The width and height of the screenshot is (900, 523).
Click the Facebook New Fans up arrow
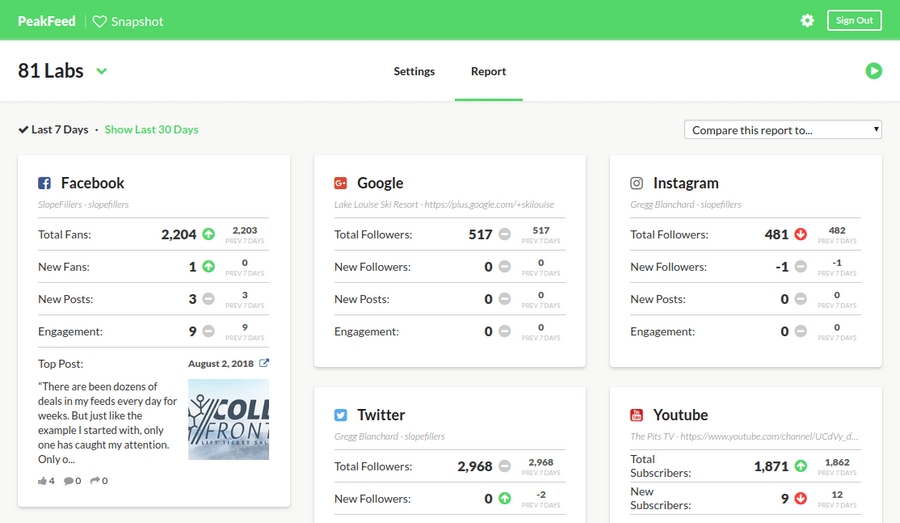point(208,266)
